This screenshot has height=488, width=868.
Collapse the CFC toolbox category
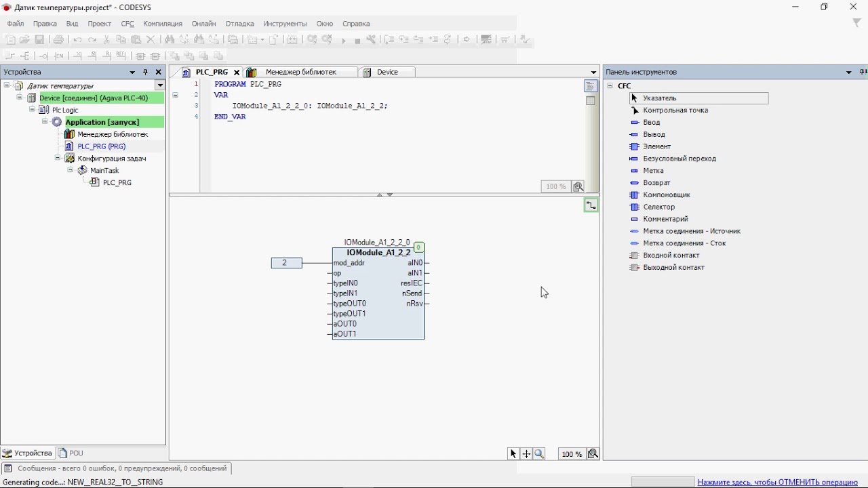point(610,86)
